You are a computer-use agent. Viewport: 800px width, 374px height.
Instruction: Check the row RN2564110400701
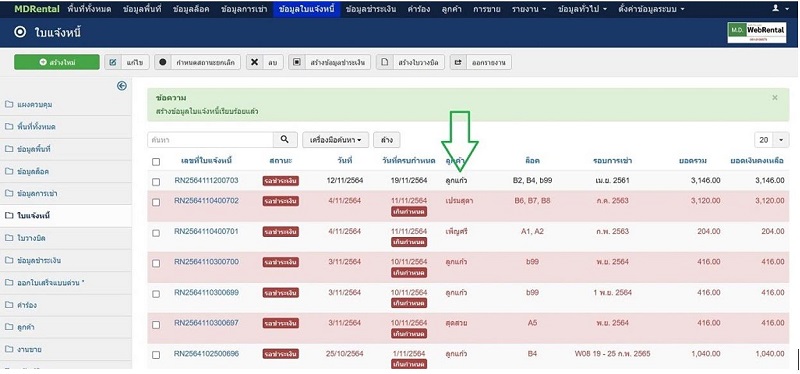coord(156,233)
